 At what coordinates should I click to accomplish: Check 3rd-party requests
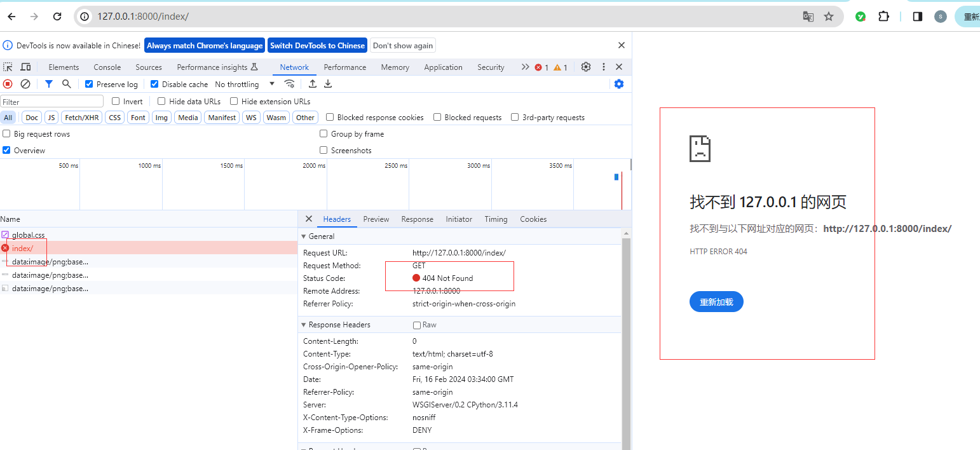coord(515,117)
